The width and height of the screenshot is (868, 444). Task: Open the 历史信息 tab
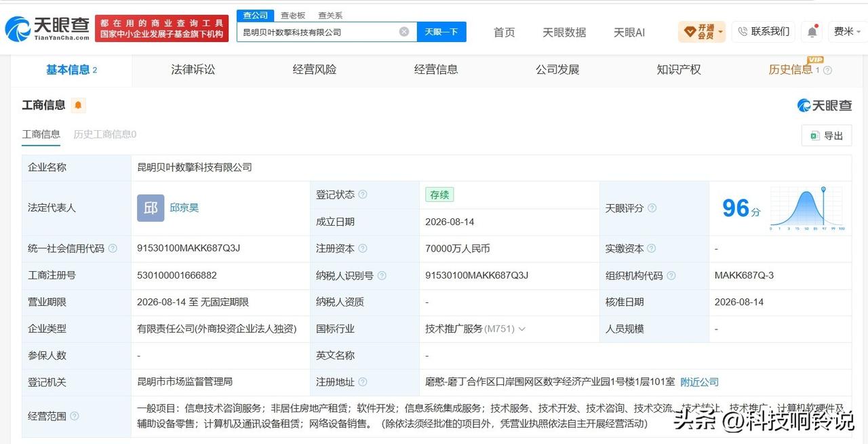[791, 70]
